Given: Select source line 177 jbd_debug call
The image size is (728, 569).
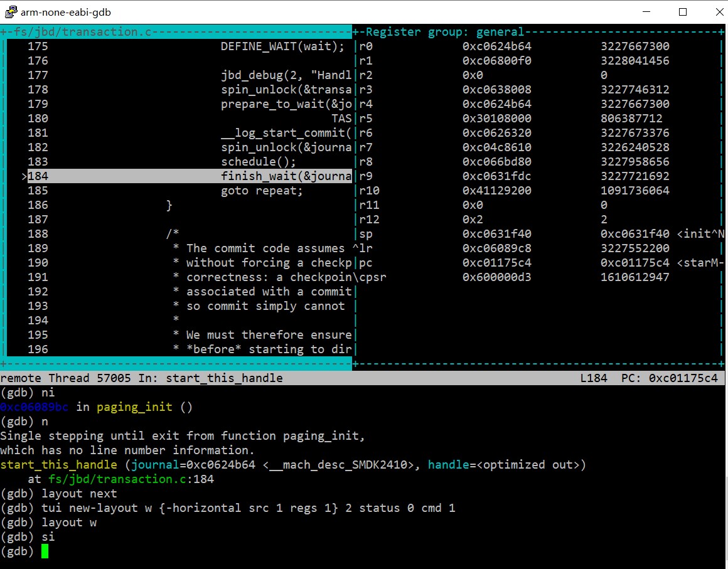Looking at the screenshot, I should tap(286, 75).
